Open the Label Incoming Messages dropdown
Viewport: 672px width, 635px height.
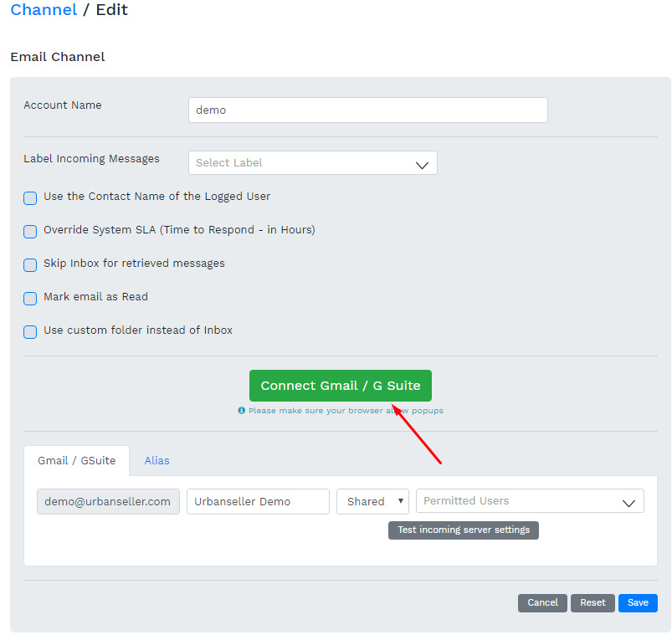(x=312, y=163)
